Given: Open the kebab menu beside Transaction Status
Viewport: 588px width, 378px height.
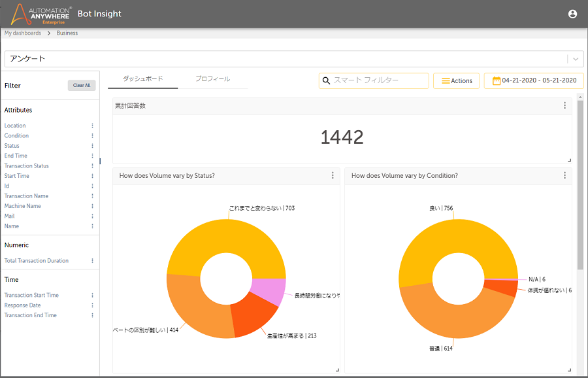Looking at the screenshot, I should [x=92, y=165].
